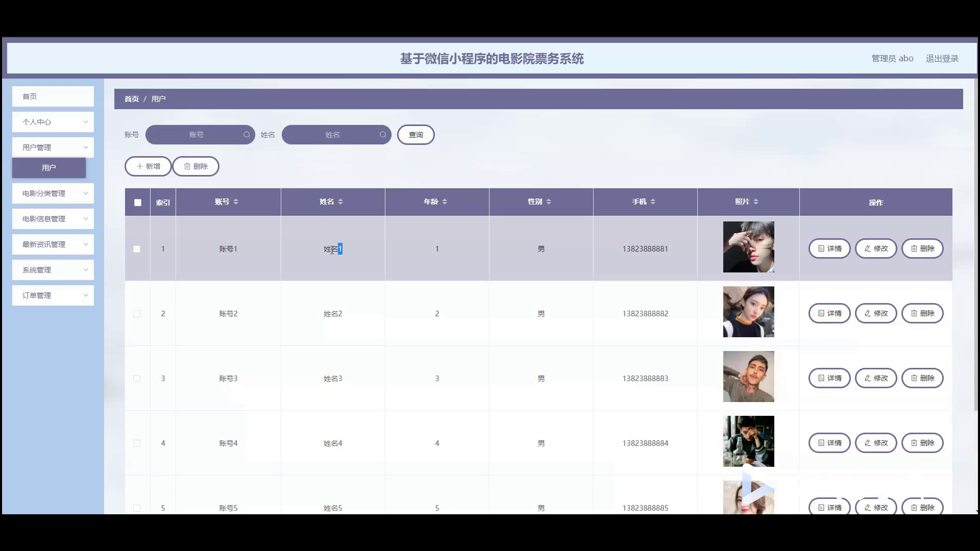
Task: Click 管理员 abo account label
Action: pyautogui.click(x=892, y=59)
